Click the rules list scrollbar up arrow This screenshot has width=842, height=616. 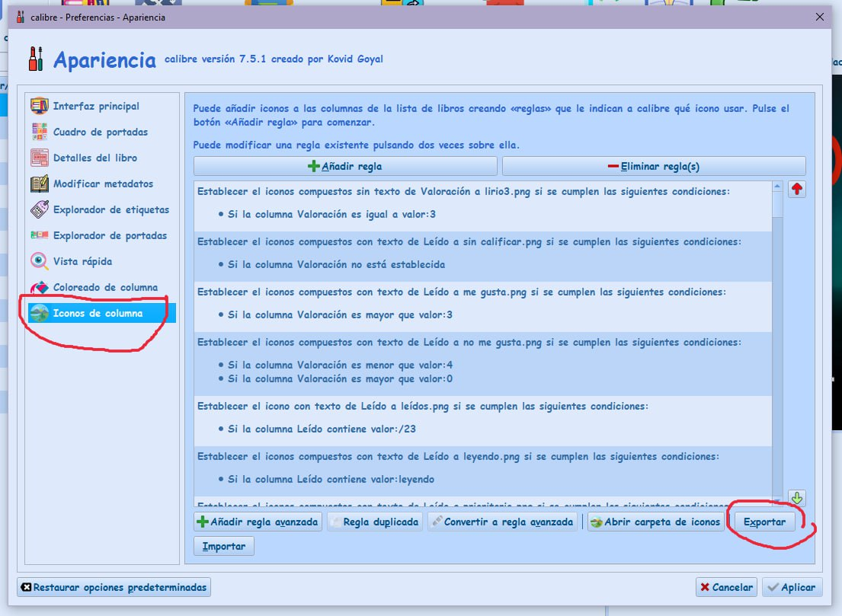click(x=777, y=187)
